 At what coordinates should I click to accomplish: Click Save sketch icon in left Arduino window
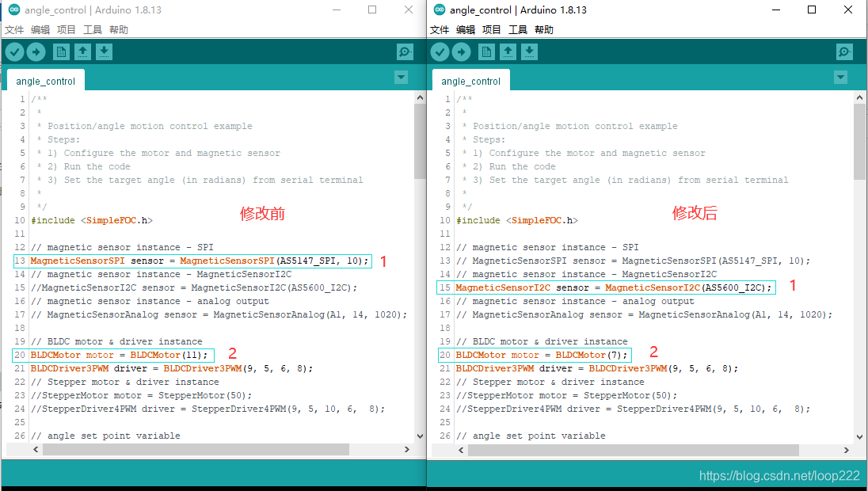[x=104, y=52]
